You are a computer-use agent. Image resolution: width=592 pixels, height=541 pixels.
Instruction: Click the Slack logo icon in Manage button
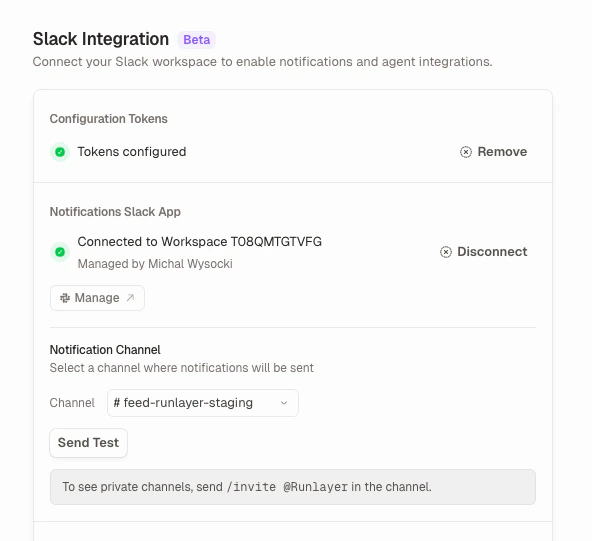pos(65,298)
